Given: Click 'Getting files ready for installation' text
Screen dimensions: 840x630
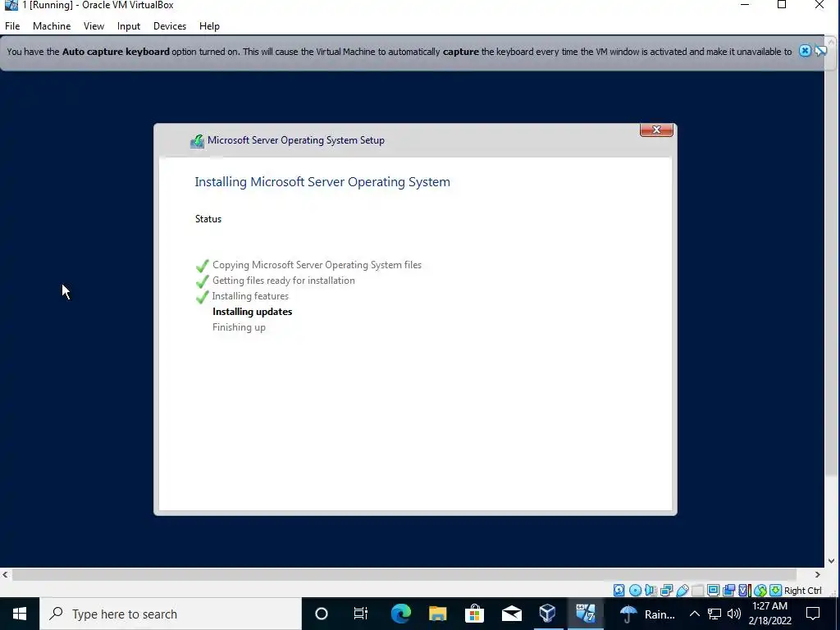Looking at the screenshot, I should click(283, 281).
